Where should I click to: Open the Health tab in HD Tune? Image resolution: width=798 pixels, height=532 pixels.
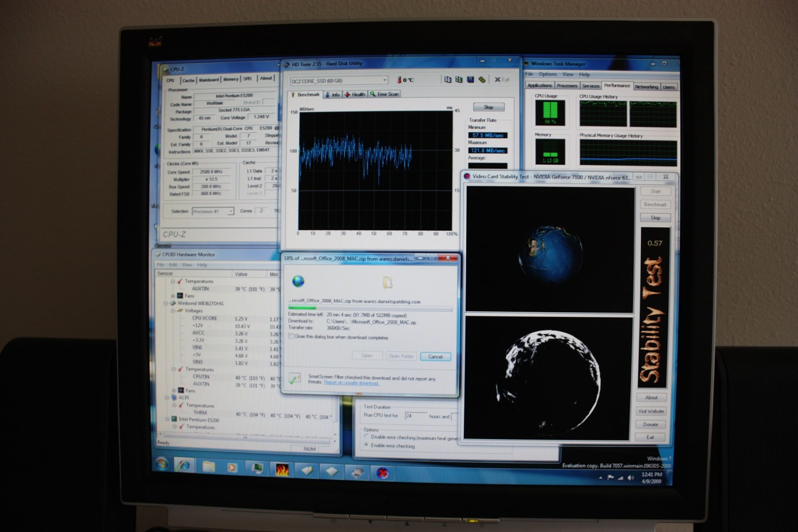[355, 94]
